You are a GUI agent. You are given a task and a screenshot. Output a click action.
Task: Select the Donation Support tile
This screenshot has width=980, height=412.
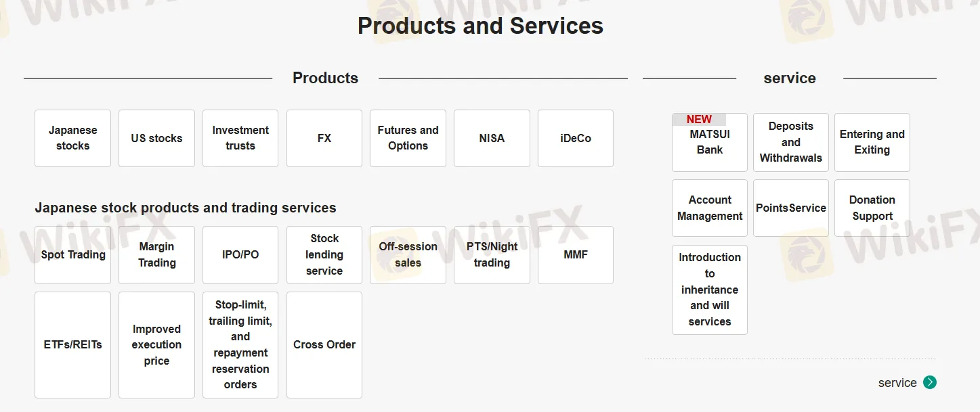872,208
